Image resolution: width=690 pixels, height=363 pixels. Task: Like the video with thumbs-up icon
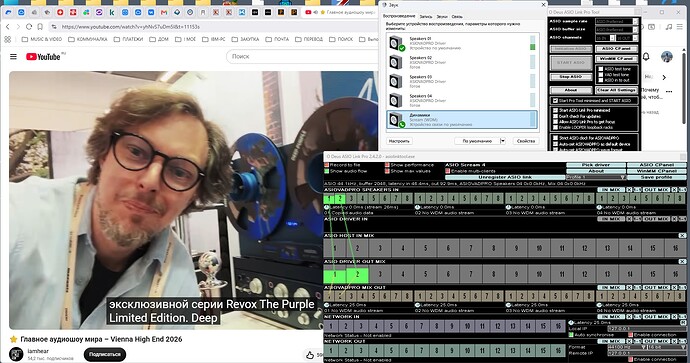[310, 355]
